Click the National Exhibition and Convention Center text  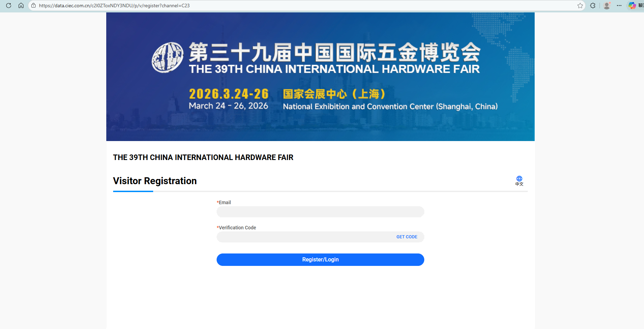point(390,107)
